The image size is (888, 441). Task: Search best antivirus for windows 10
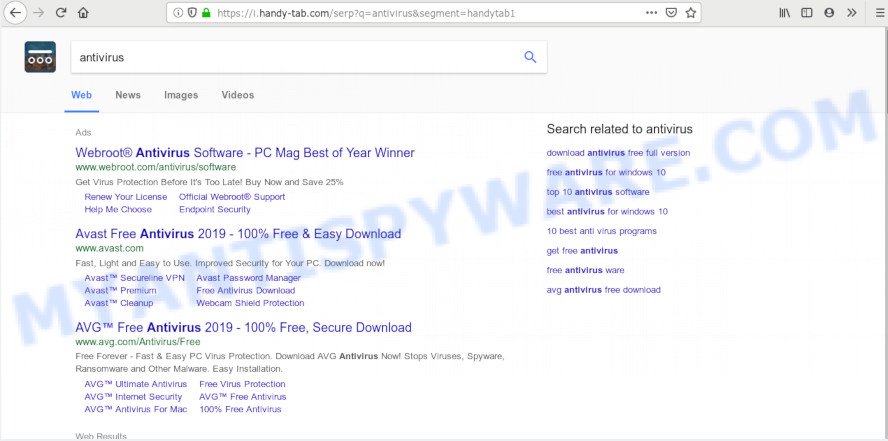[607, 212]
